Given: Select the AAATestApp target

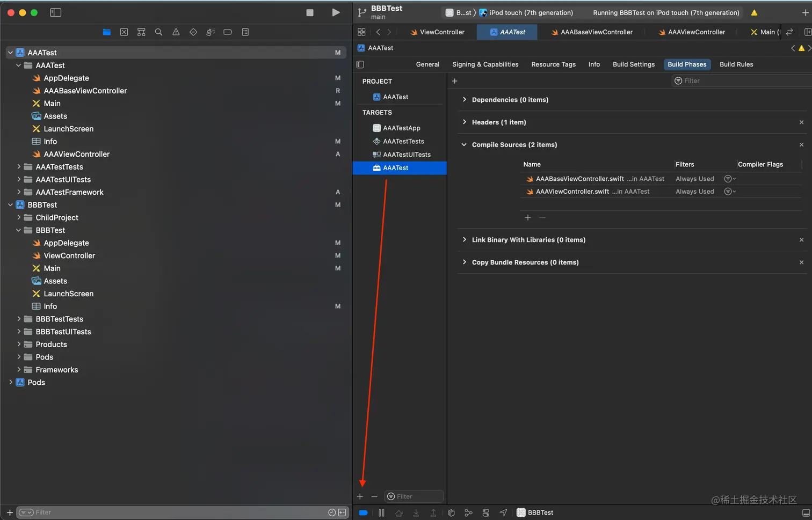Looking at the screenshot, I should (x=400, y=128).
